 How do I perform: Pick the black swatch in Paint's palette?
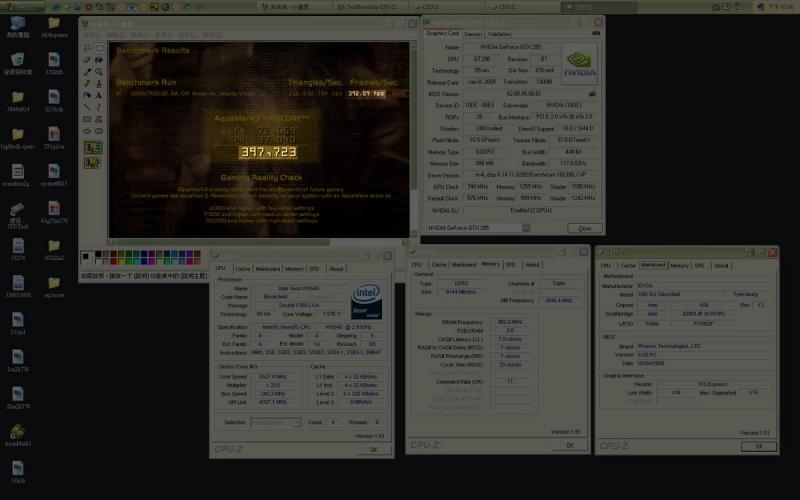pyautogui.click(x=98, y=254)
